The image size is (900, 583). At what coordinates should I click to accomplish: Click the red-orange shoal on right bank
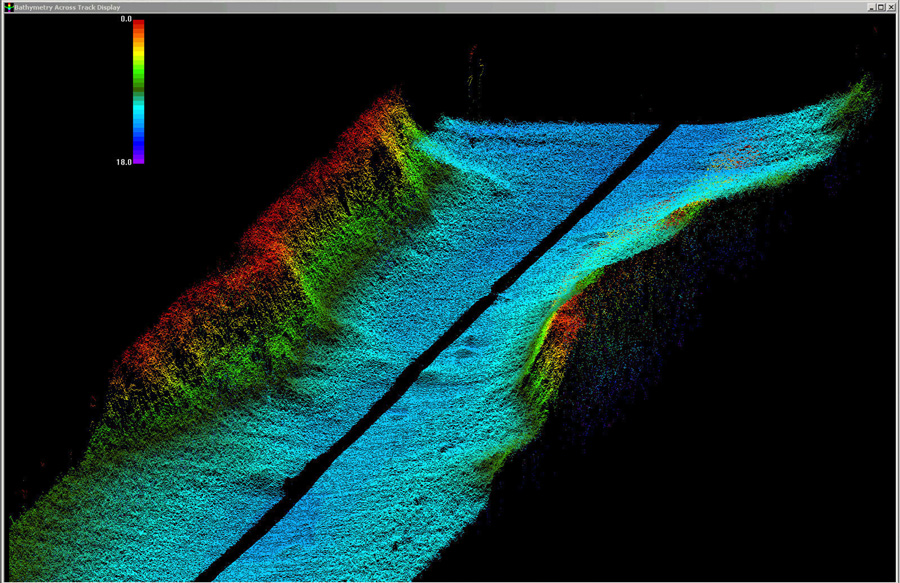566,320
